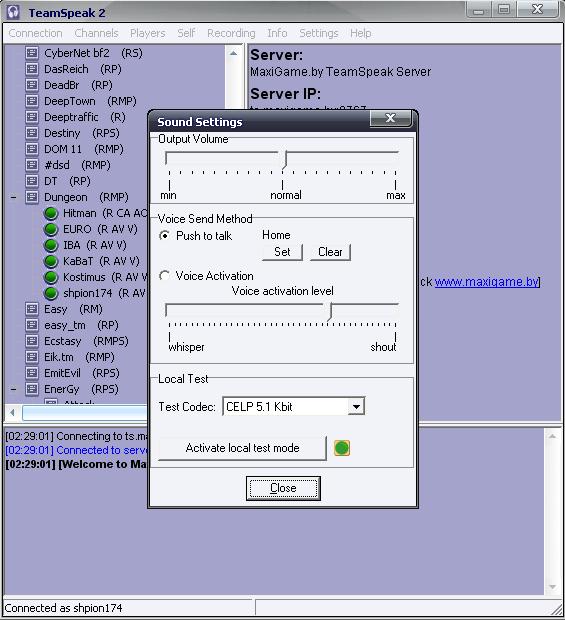Viewport: 565px width, 620px height.
Task: Open the www.maxigame.by link
Action: coord(486,282)
